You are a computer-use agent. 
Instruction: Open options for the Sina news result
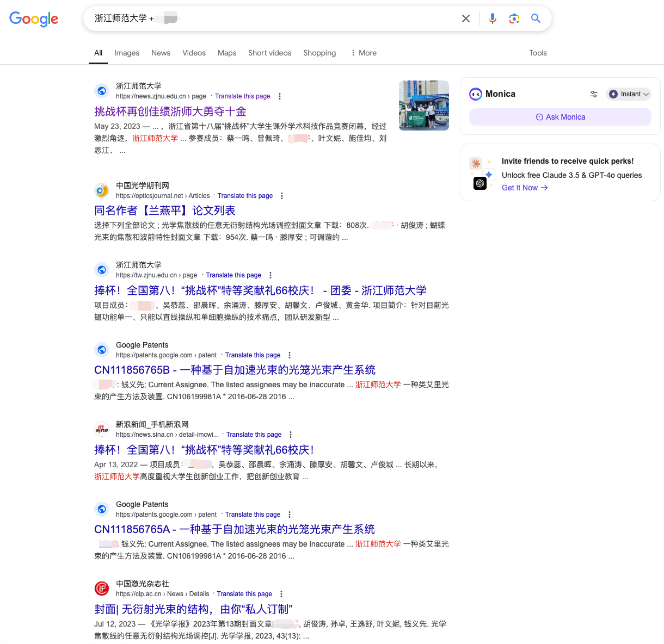click(291, 435)
